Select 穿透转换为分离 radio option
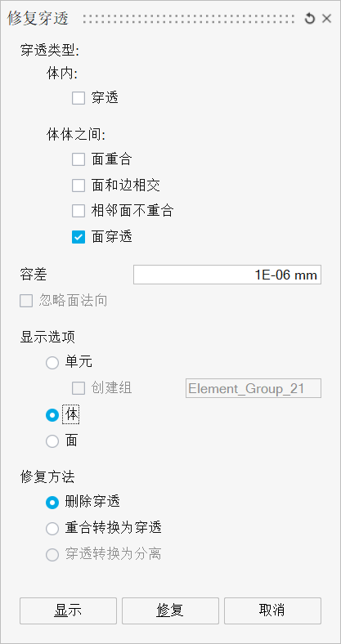Image resolution: width=341 pixels, height=644 pixels. [52, 554]
